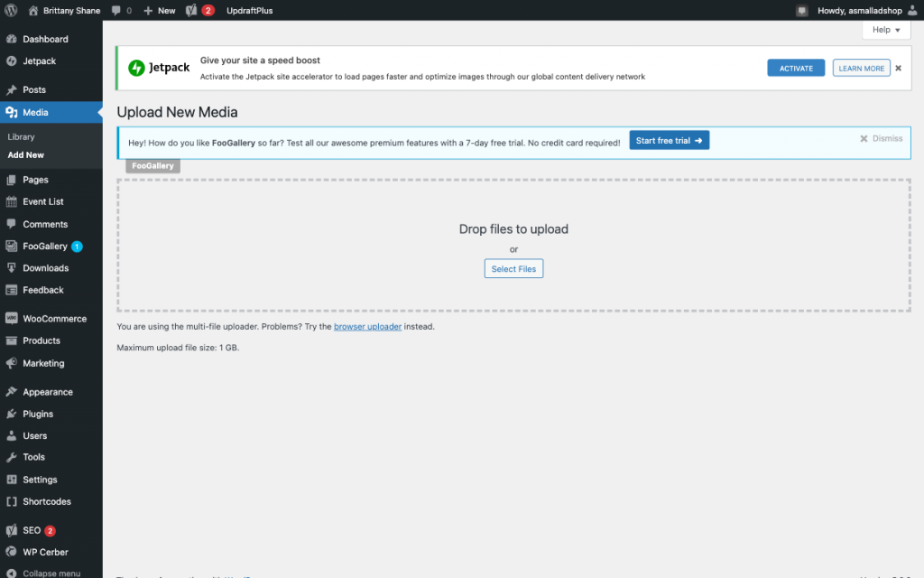Open the Appearance menu label
The image size is (924, 578).
point(48,392)
